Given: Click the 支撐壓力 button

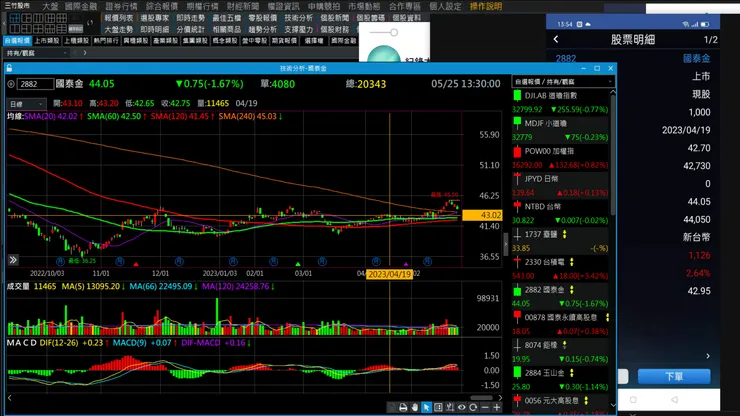Looking at the screenshot, I should [298, 29].
